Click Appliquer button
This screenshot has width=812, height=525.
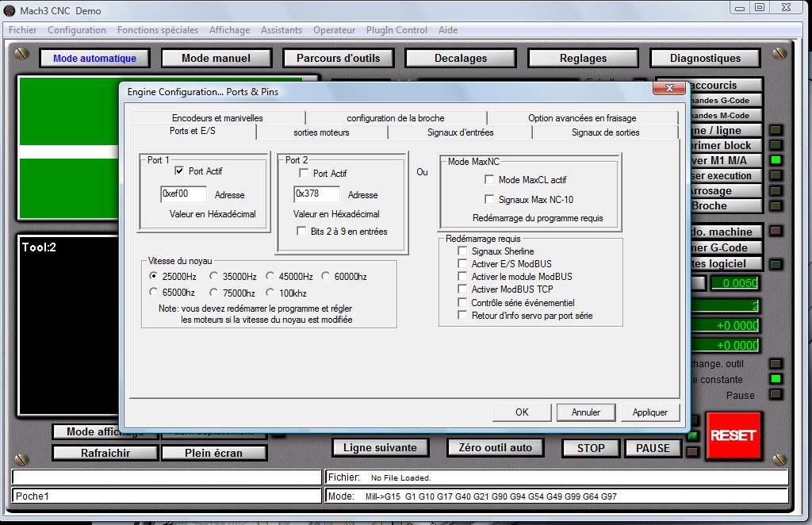[650, 412]
